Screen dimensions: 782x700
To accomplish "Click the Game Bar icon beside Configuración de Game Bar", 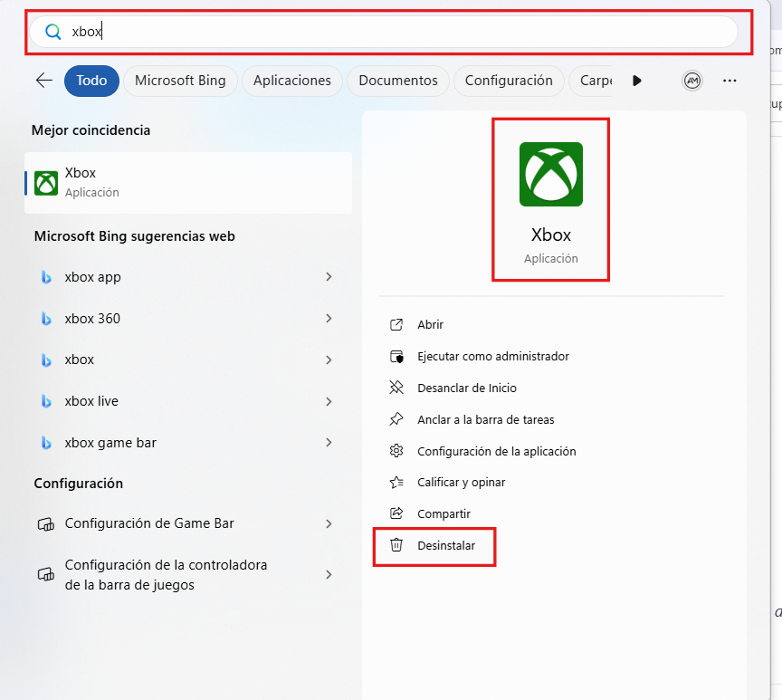I will point(46,523).
